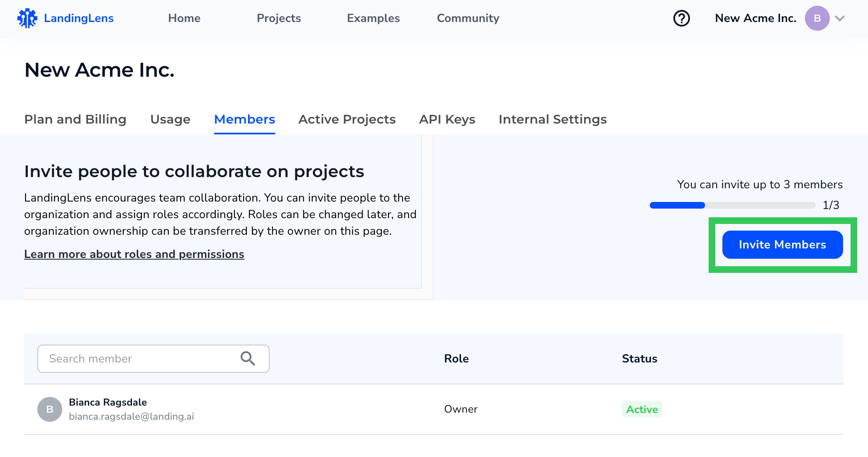Open Learn more about roles link
This screenshot has width=868, height=457.
[x=134, y=254]
